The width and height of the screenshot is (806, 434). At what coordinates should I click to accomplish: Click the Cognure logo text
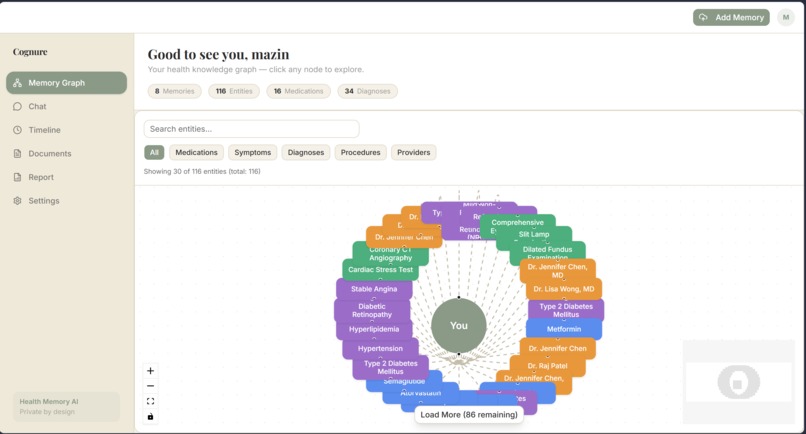[x=30, y=52]
